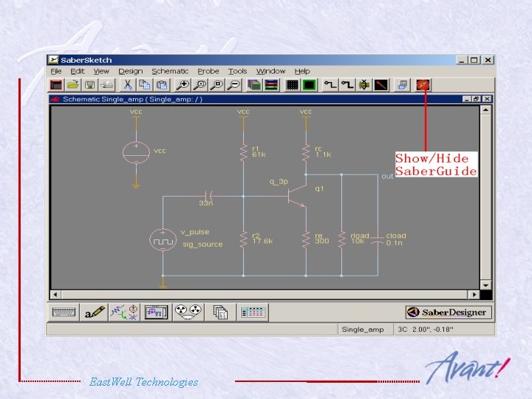Click the schematic sketch window icon in bottom bar

coord(156,312)
